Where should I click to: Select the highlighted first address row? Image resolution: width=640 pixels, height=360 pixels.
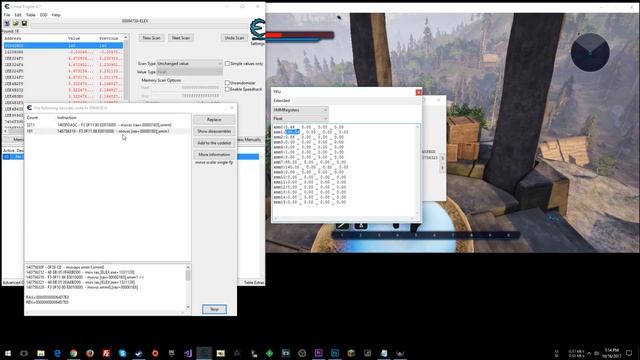pos(63,46)
